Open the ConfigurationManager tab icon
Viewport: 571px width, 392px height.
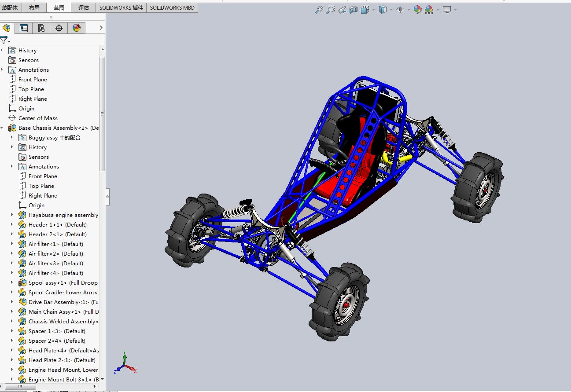point(41,28)
